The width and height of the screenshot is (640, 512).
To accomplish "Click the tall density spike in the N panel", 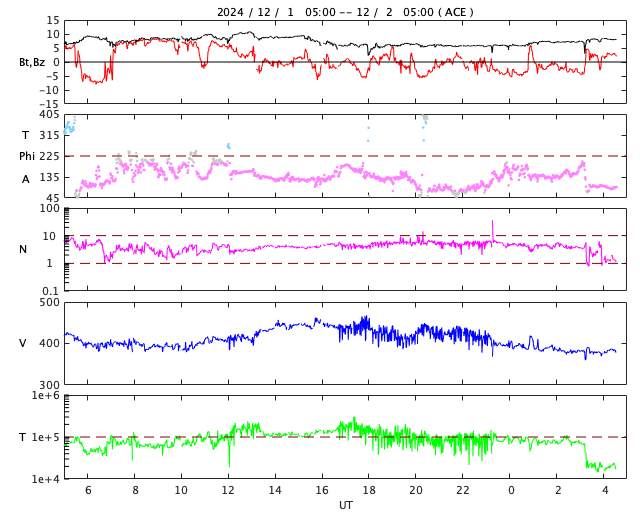I will (x=492, y=231).
